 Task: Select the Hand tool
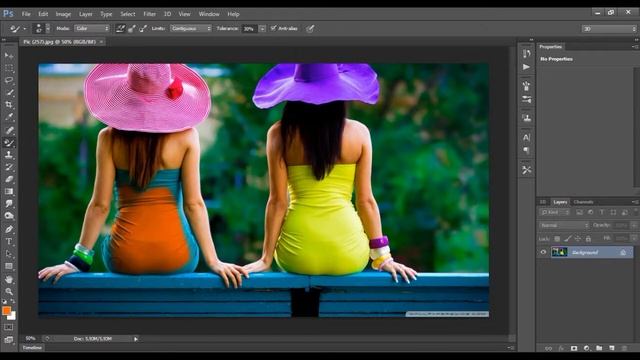[9, 280]
